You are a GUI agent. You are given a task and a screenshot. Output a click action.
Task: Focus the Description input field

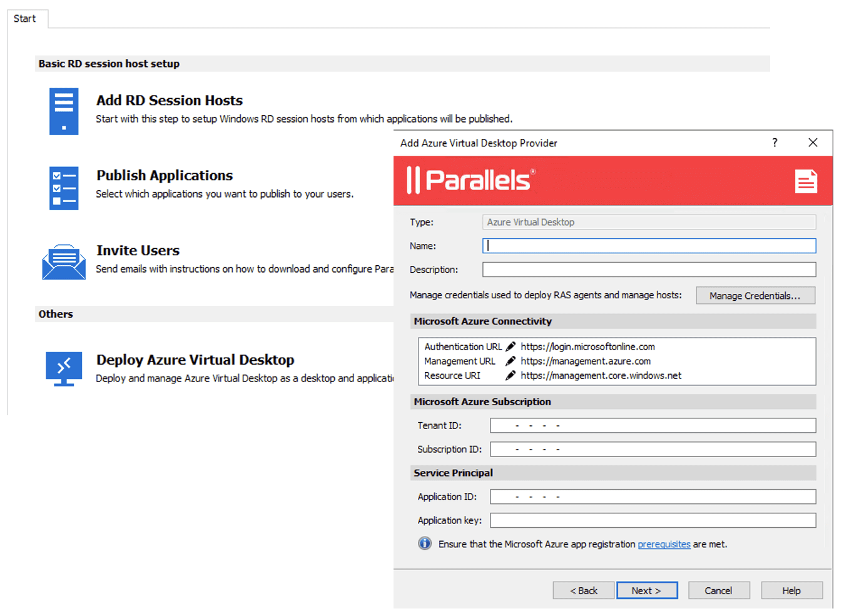coord(649,270)
